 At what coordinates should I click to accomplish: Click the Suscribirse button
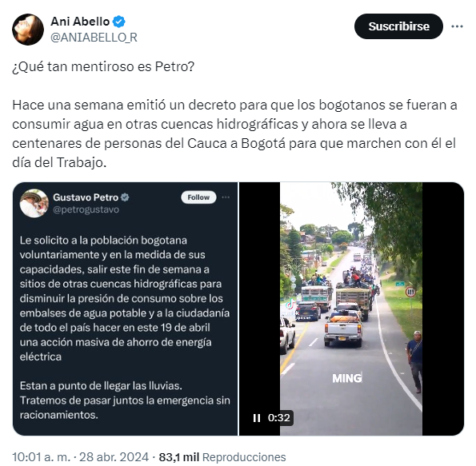tap(398, 26)
